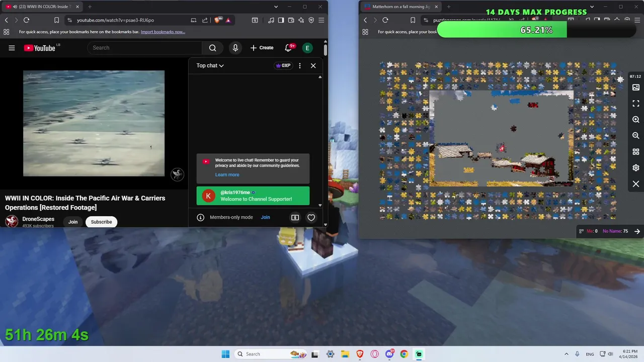Image resolution: width=644 pixels, height=362 pixels.
Task: Select the Matterhorn on a fall morning tab
Action: click(x=400, y=7)
